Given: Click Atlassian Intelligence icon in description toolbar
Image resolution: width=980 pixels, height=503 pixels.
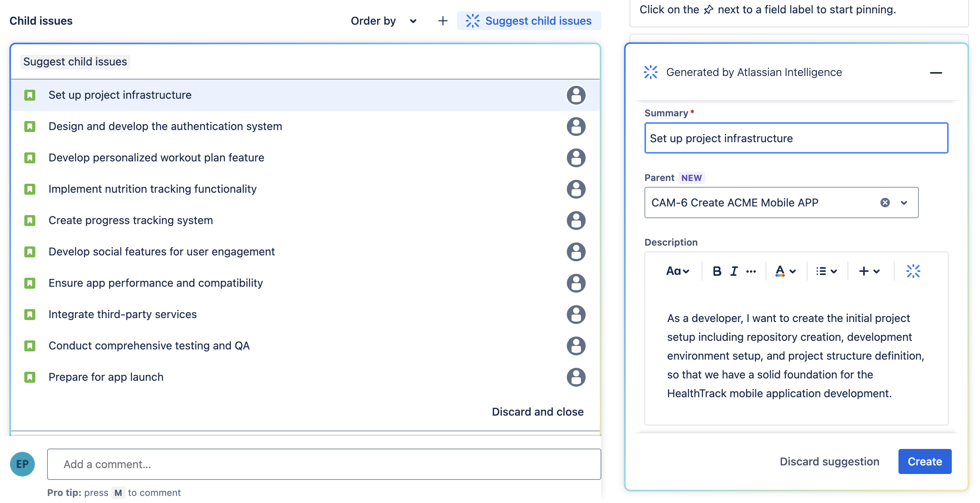Looking at the screenshot, I should click(x=913, y=271).
